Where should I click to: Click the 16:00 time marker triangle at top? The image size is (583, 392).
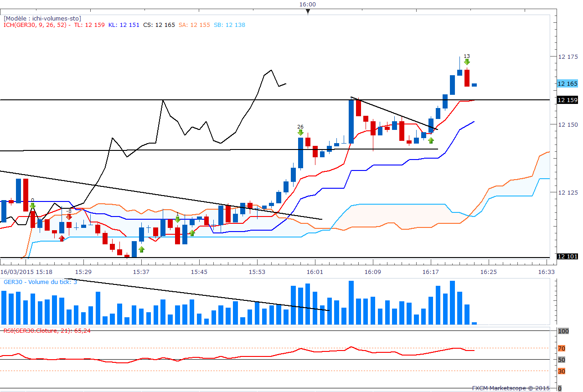(x=308, y=12)
